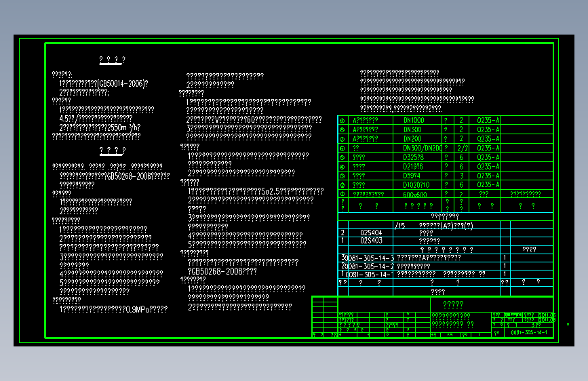Select the 0081-305-14-3 list entry
Viewport: 588px width, 381px height.
tap(370, 258)
